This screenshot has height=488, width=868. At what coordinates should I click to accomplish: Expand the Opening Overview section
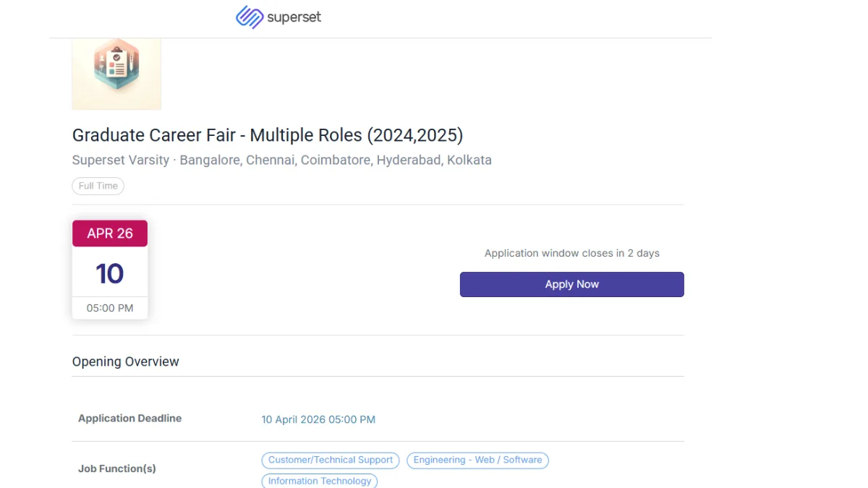[125, 361]
